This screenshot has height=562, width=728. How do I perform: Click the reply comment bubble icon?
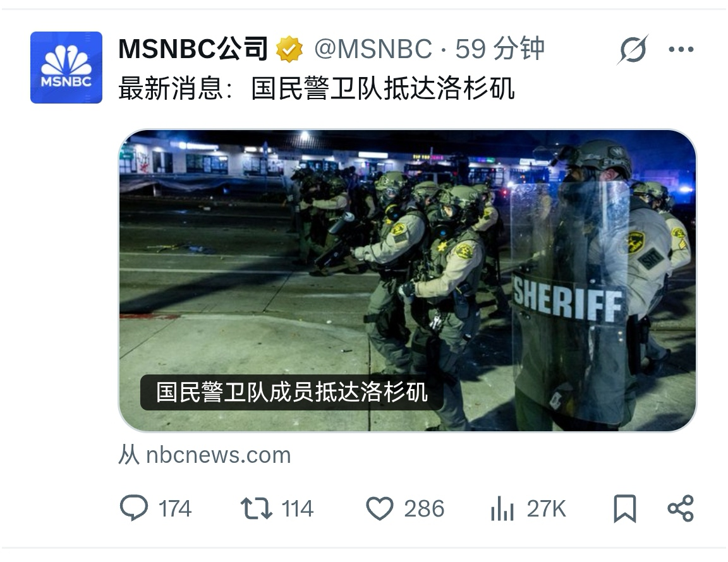point(134,508)
